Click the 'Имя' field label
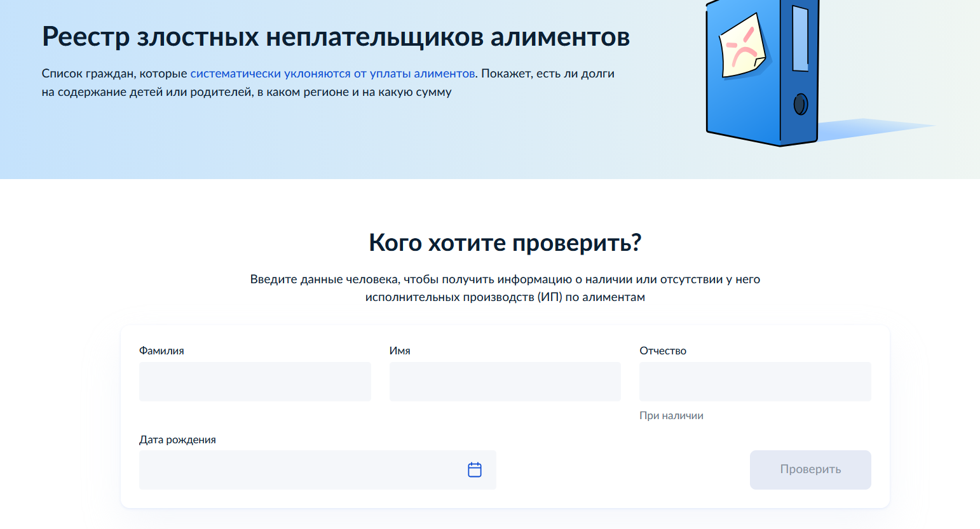 400,351
